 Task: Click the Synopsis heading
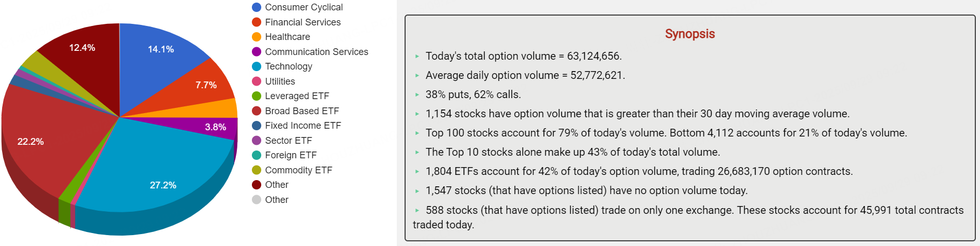pos(690,34)
